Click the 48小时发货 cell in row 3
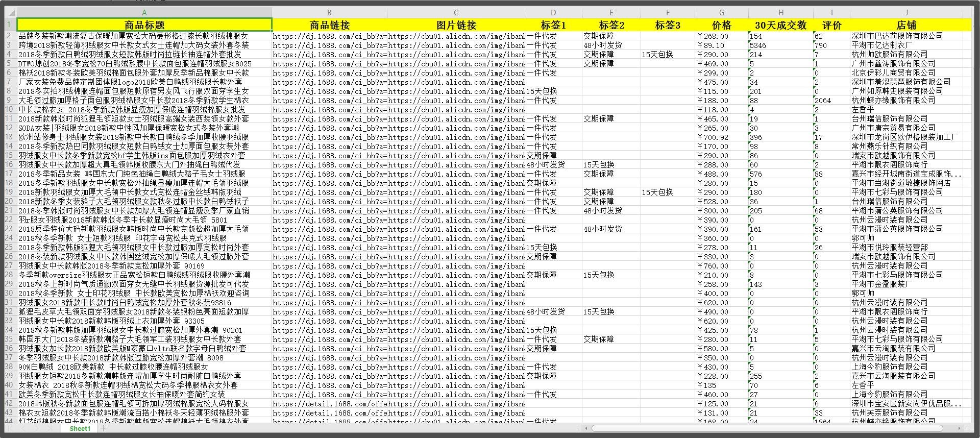This screenshot has width=980, height=438. [x=611, y=45]
